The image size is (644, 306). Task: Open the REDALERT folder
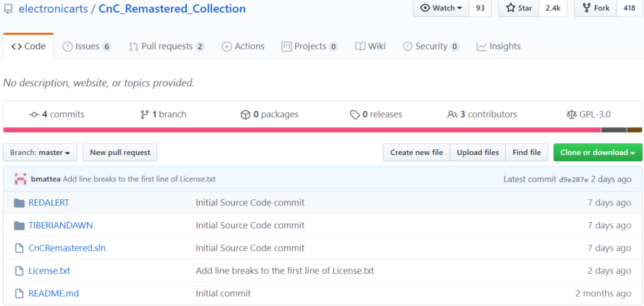[49, 202]
